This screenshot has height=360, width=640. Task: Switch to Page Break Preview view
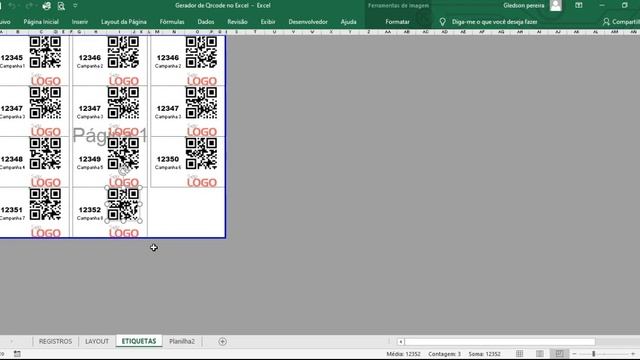coord(559,354)
